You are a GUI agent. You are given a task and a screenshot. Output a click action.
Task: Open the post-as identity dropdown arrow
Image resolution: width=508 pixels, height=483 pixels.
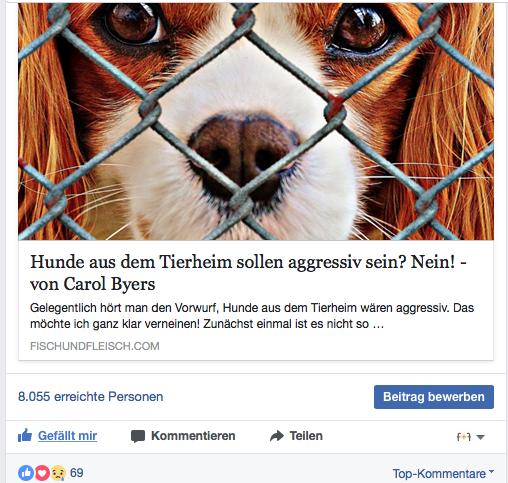(480, 437)
